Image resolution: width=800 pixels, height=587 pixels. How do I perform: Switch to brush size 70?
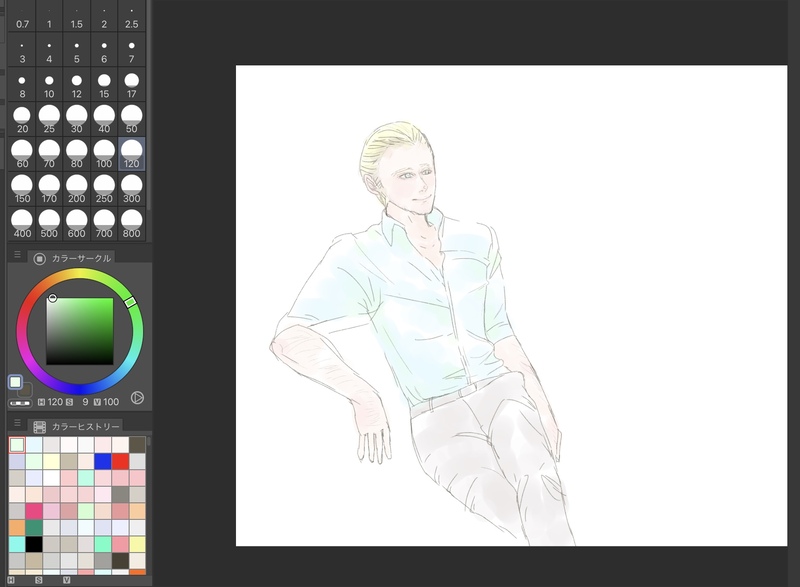pyautogui.click(x=49, y=154)
